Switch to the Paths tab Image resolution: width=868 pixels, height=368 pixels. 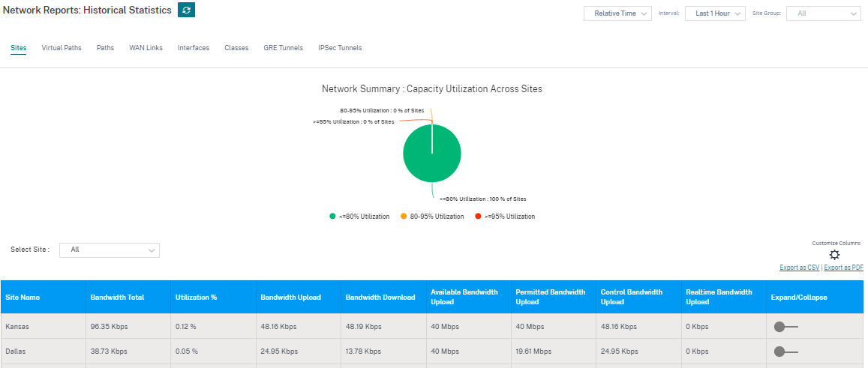pyautogui.click(x=105, y=48)
